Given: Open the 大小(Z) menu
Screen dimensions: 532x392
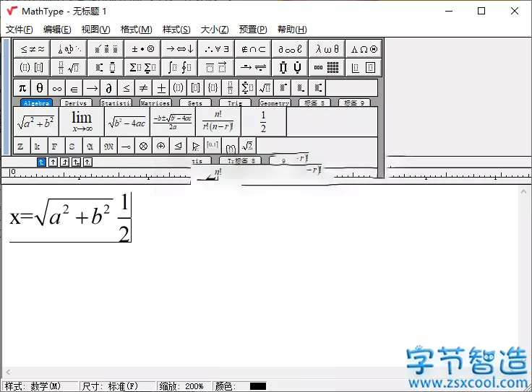Looking at the screenshot, I should (x=215, y=30).
